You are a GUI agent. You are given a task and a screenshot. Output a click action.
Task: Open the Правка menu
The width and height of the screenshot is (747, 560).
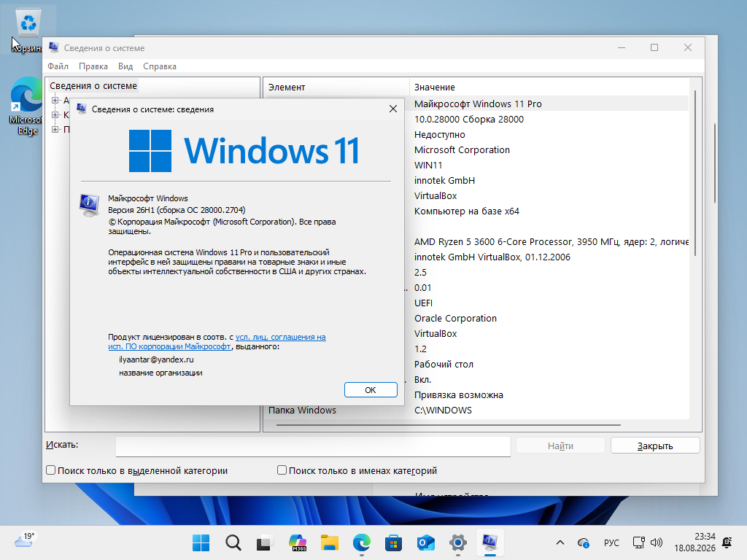pyautogui.click(x=93, y=66)
